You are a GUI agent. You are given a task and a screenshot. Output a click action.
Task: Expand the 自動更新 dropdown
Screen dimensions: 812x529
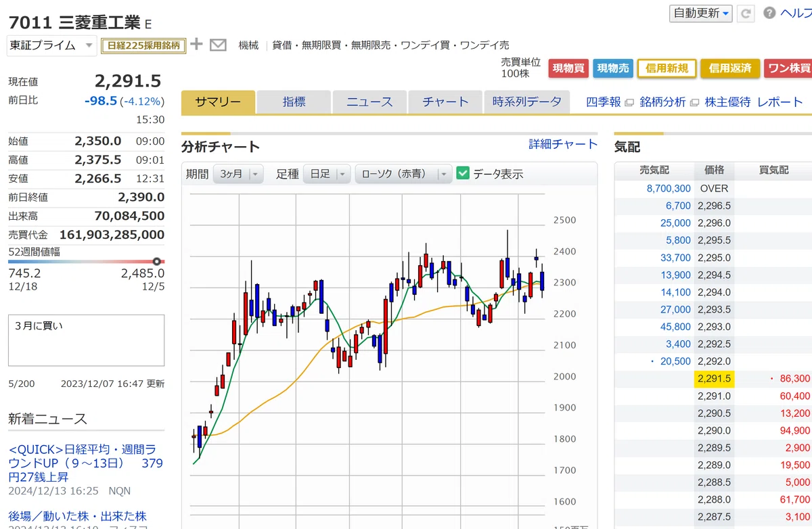[701, 13]
